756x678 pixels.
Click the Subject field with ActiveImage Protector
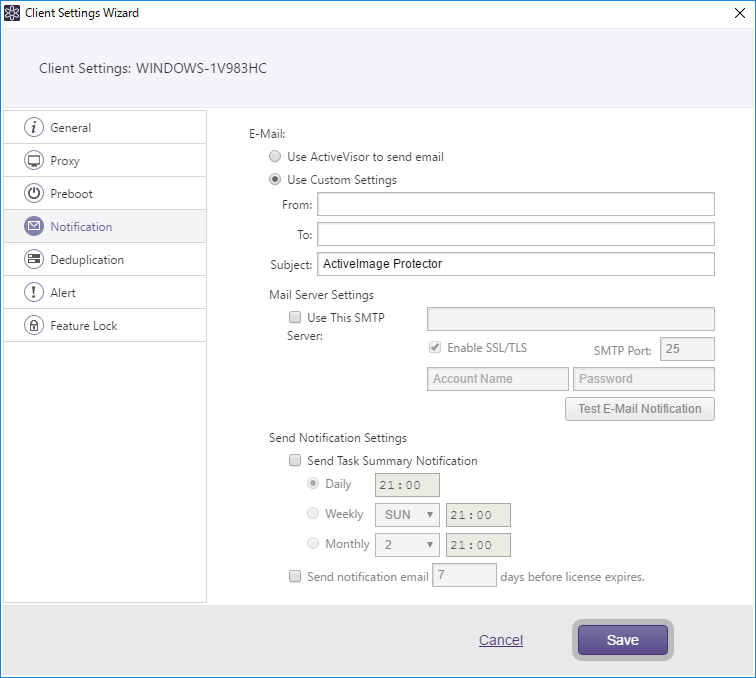(516, 264)
